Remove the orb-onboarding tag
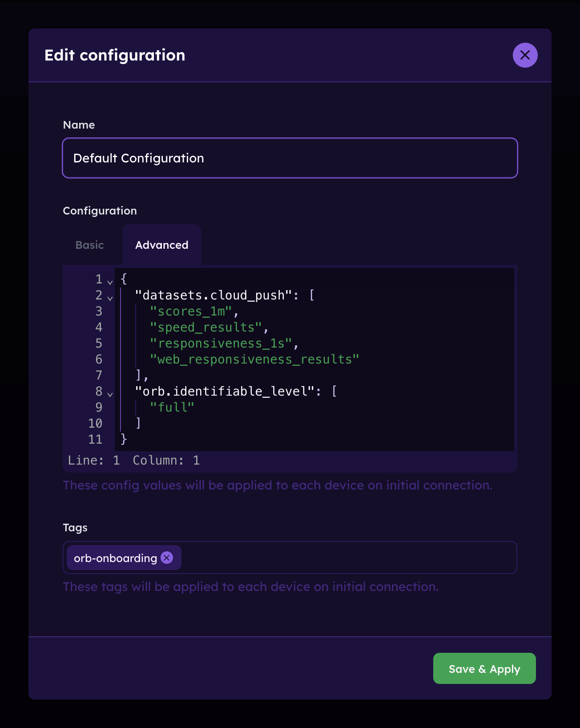This screenshot has width=580, height=728. click(167, 558)
